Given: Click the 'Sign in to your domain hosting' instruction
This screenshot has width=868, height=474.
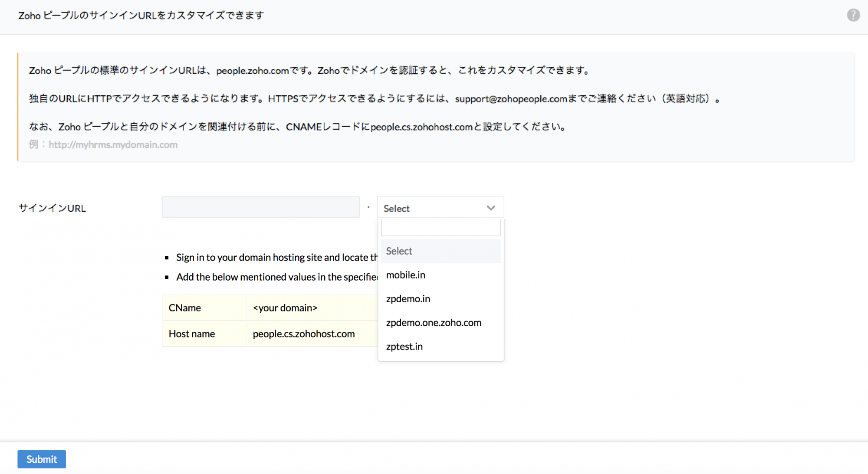Looking at the screenshot, I should (x=276, y=258).
